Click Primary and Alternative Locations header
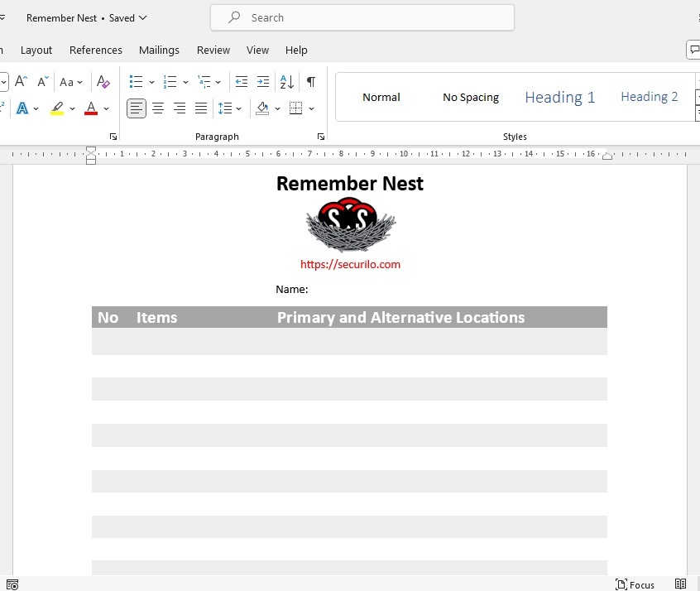Viewport: 700px width, 591px height. point(401,318)
